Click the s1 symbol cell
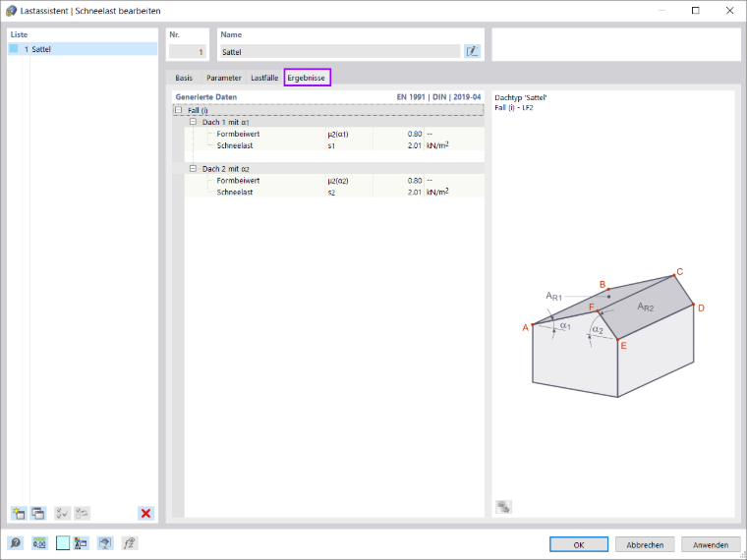The width and height of the screenshot is (747, 560). click(x=349, y=145)
